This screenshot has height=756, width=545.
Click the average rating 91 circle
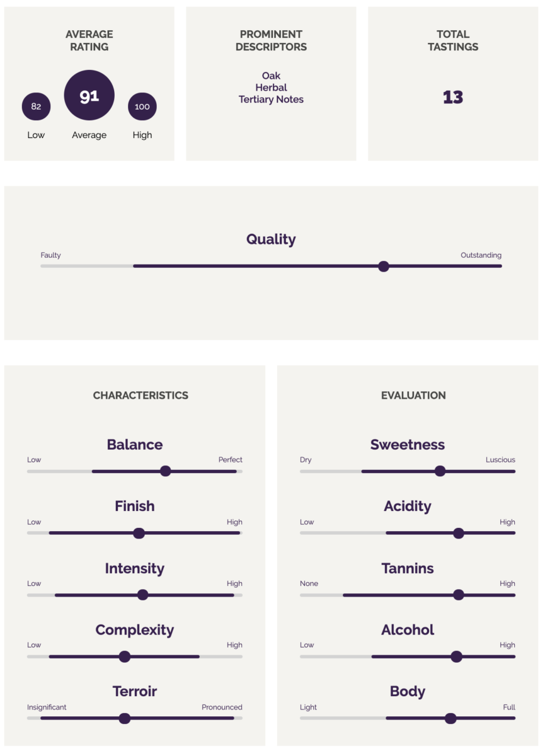click(89, 95)
